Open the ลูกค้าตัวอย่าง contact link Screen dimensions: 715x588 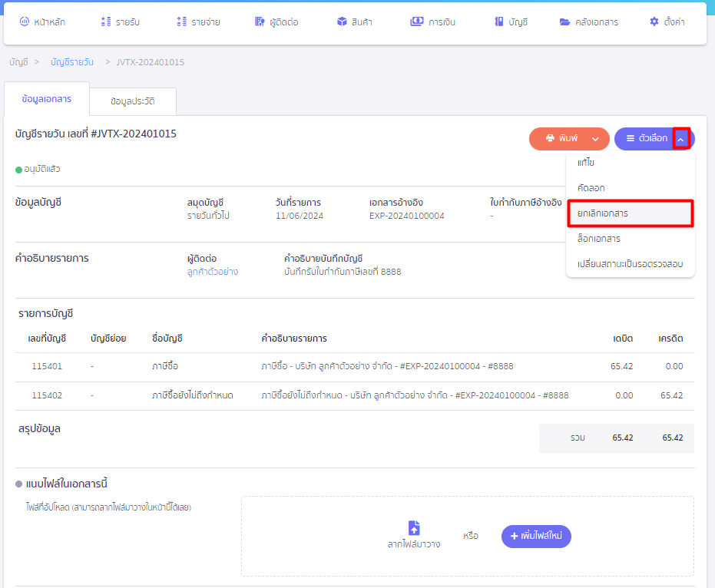pyautogui.click(x=213, y=272)
